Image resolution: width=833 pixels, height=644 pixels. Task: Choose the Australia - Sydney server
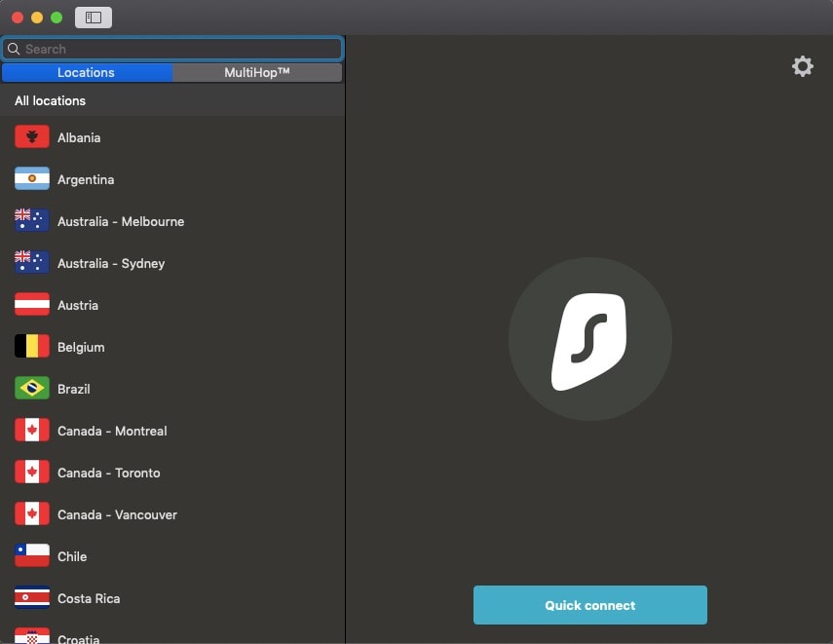[172, 264]
